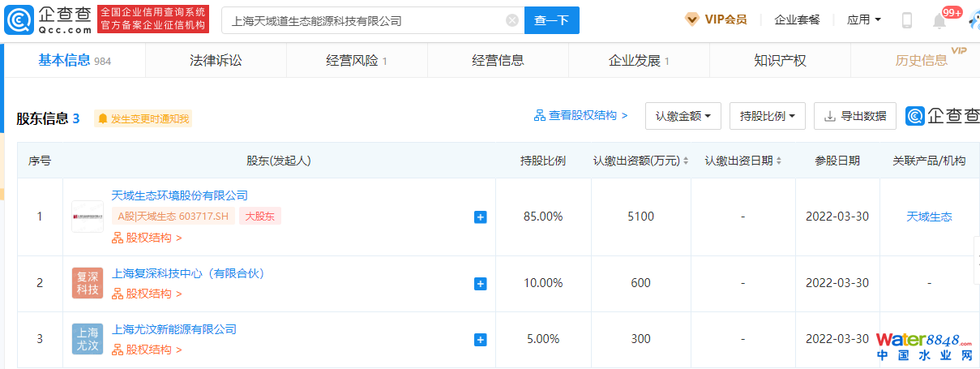Screen dimensions: 980x369
Task: Open the 应用 dropdown menu
Action: click(x=863, y=19)
